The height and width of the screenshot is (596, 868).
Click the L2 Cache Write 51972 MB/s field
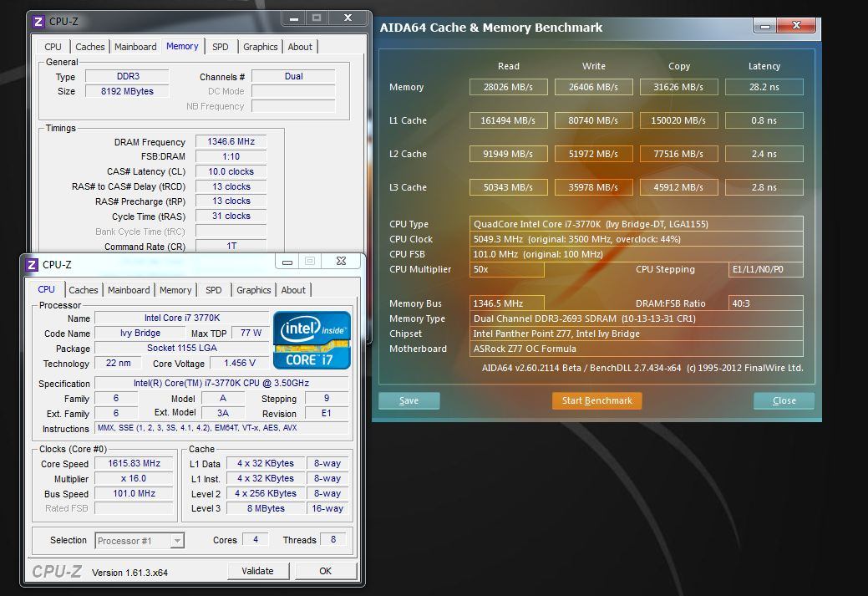(593, 154)
